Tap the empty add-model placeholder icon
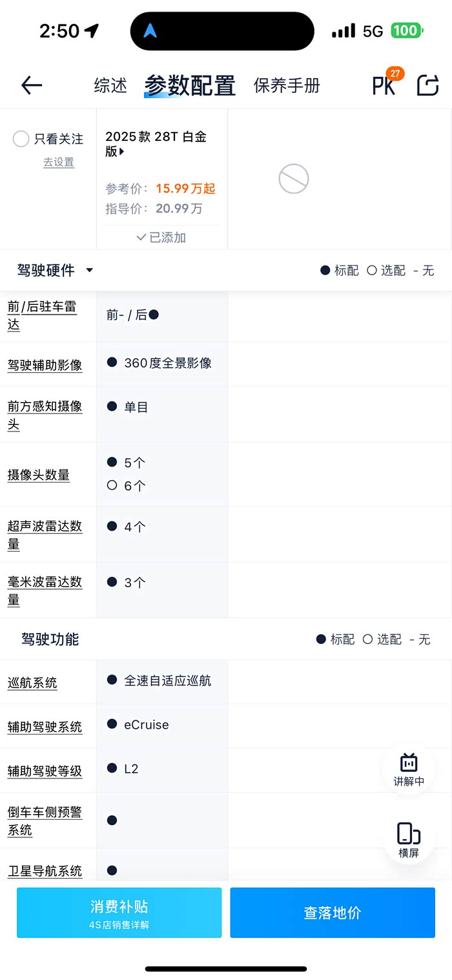452x980 pixels. pyautogui.click(x=294, y=179)
